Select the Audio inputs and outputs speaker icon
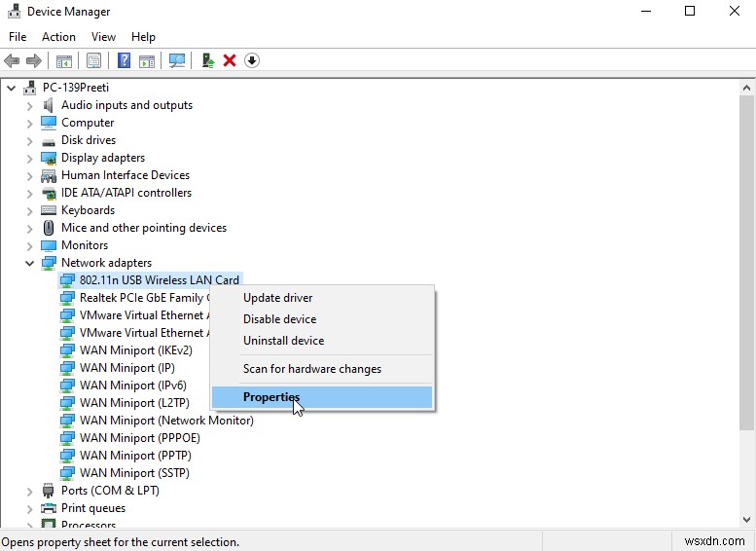 [49, 105]
